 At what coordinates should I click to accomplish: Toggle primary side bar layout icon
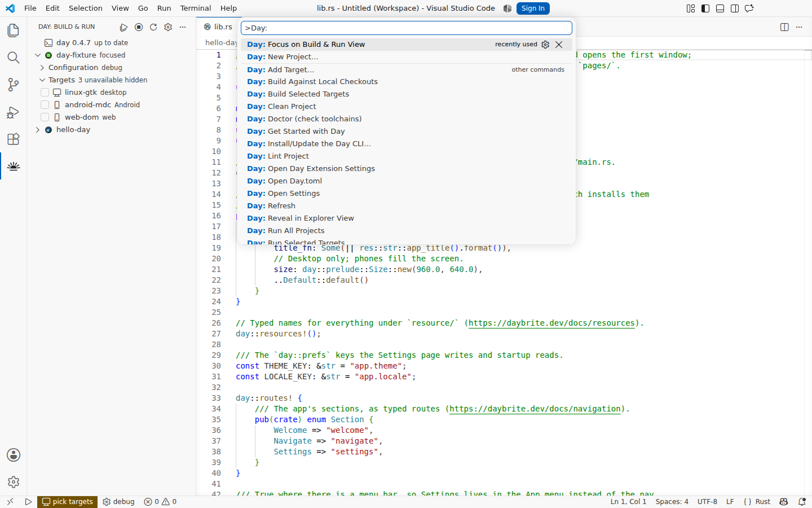click(x=705, y=8)
